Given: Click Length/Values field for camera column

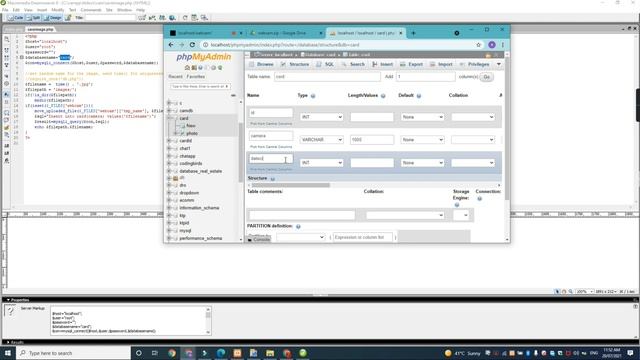Looking at the screenshot, I should pos(372,140).
